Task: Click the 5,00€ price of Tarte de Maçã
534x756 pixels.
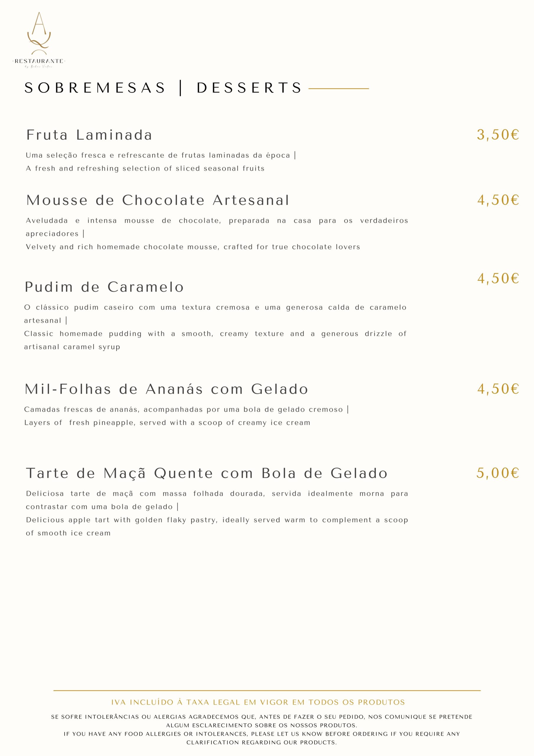Action: pos(498,473)
